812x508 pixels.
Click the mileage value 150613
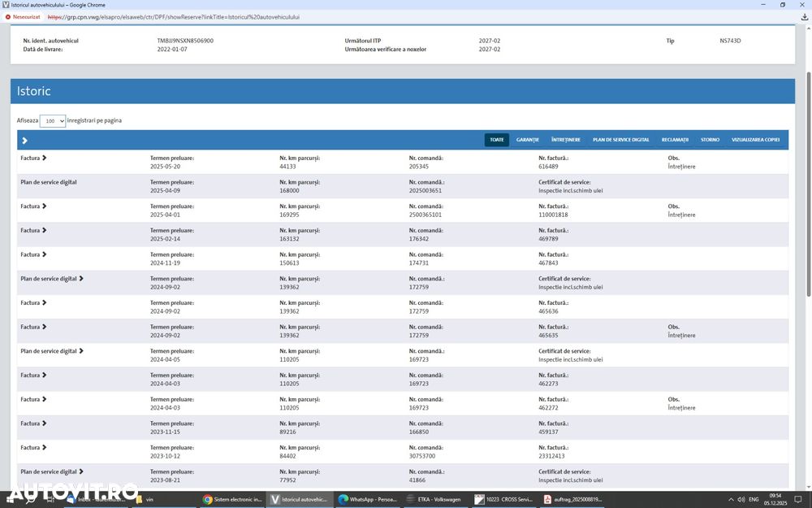(x=290, y=263)
